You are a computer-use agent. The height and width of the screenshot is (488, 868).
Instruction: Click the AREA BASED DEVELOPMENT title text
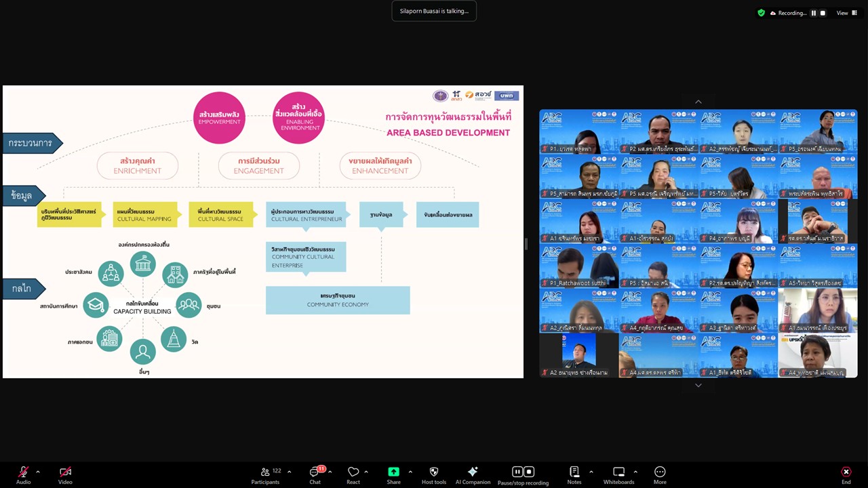[448, 133]
